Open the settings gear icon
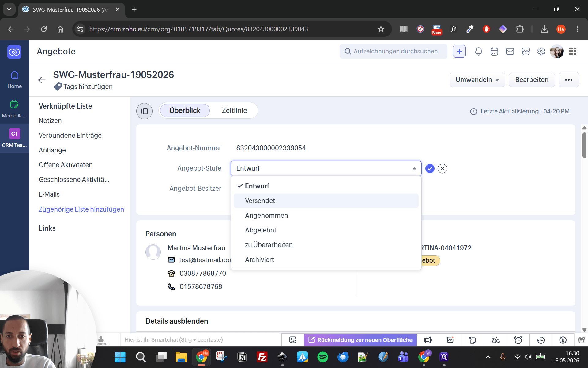This screenshot has height=368, width=588. tap(541, 51)
